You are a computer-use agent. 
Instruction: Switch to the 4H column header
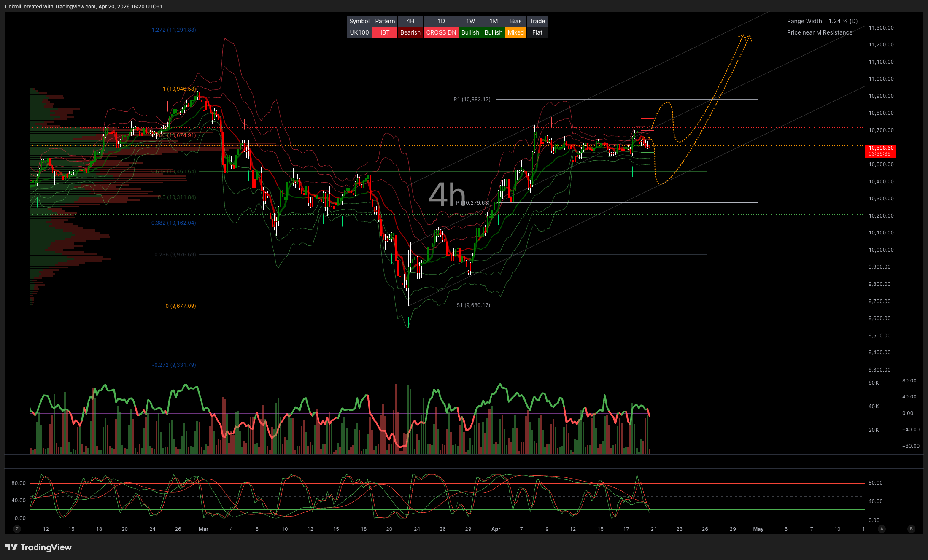point(410,21)
